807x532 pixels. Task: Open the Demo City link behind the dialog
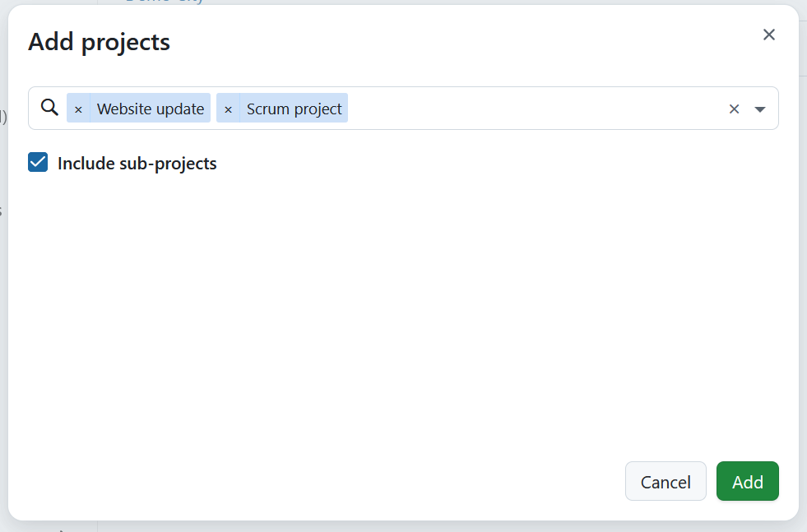[x=165, y=2]
